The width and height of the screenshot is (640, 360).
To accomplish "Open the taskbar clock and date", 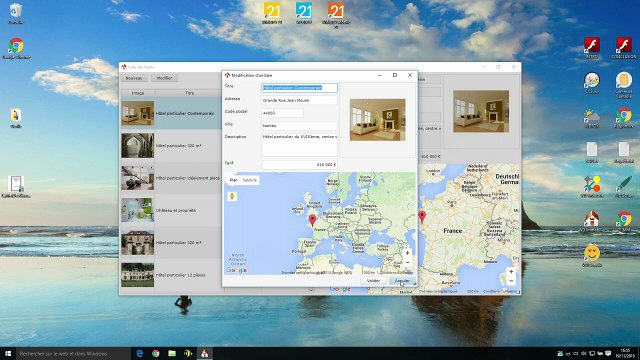I will click(x=624, y=353).
